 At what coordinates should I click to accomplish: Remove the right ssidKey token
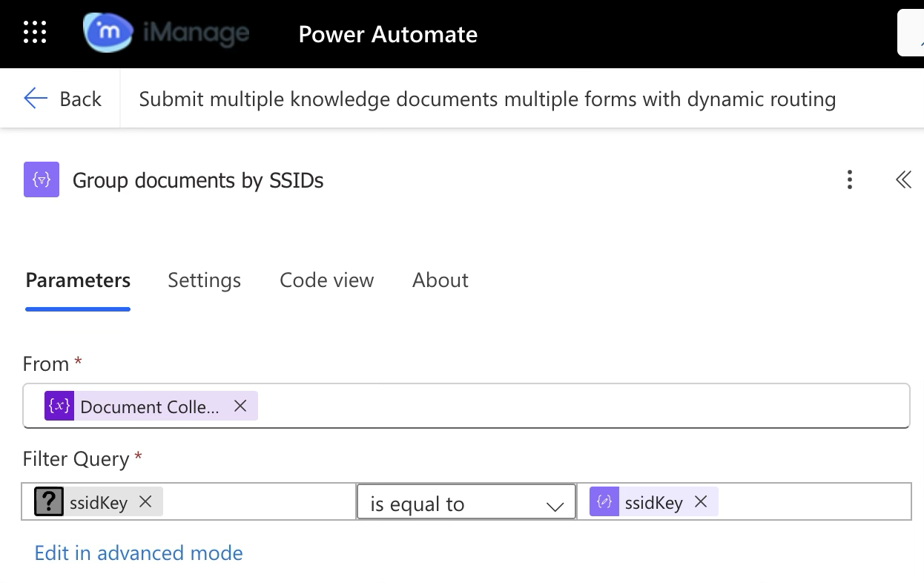[x=701, y=502]
